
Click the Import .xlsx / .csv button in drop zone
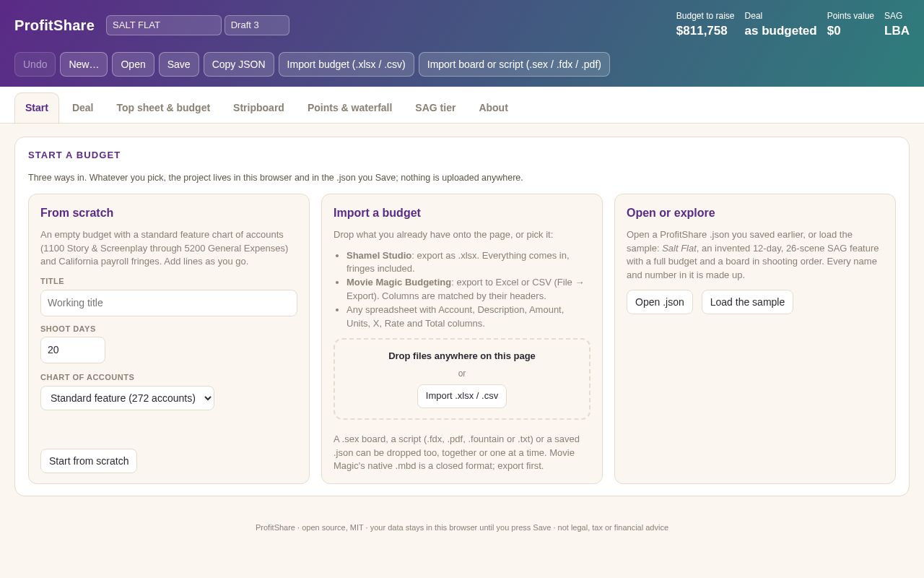pyautogui.click(x=462, y=396)
